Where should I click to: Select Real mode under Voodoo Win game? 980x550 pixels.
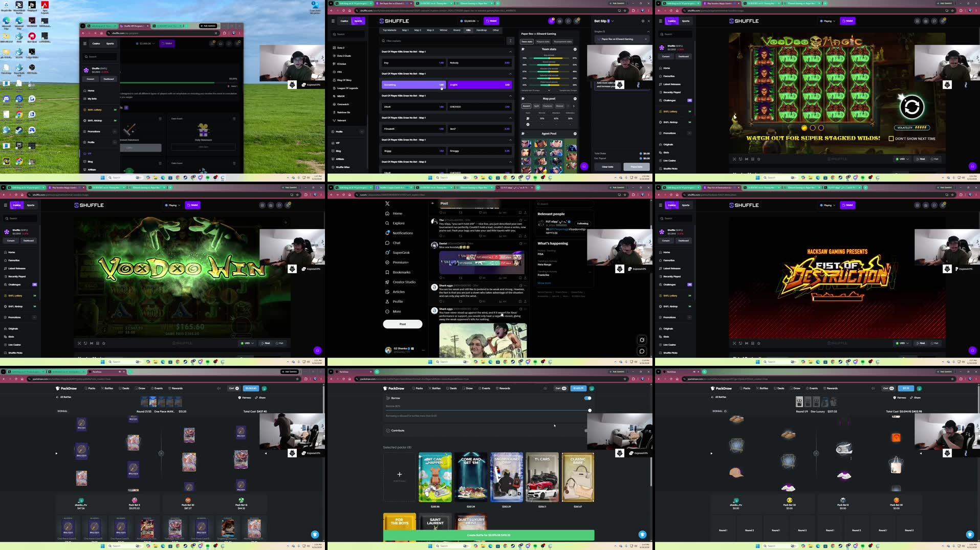(x=266, y=343)
